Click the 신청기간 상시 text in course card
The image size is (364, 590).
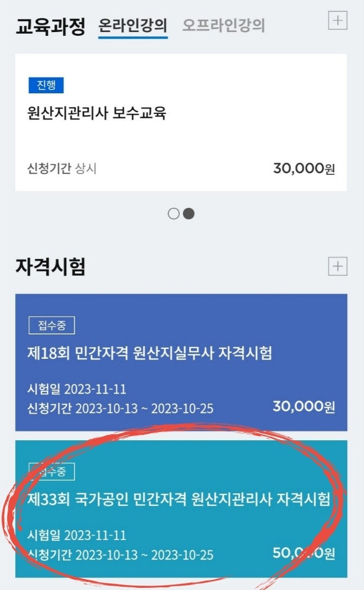tap(62, 169)
